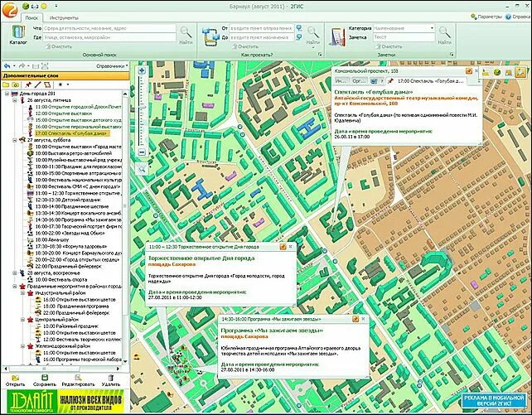The height and width of the screenshot is (415, 532).
Task: Select the line drawing tool in layers toolbar
Action: [x=37, y=84]
